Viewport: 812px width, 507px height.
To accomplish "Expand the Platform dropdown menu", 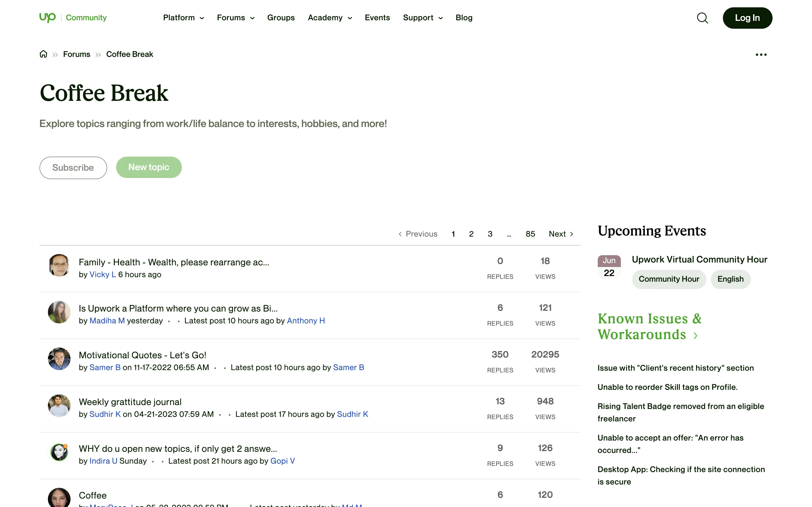I will pyautogui.click(x=183, y=18).
